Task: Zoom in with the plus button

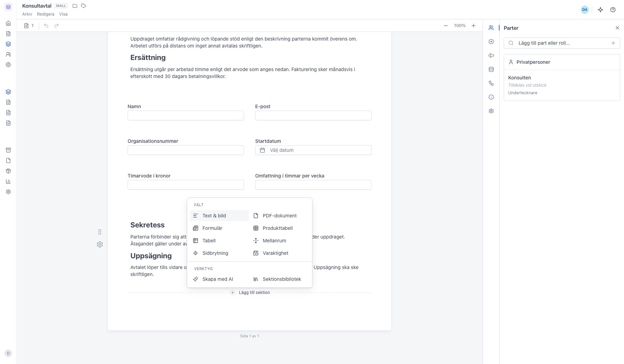Action: pos(474,26)
